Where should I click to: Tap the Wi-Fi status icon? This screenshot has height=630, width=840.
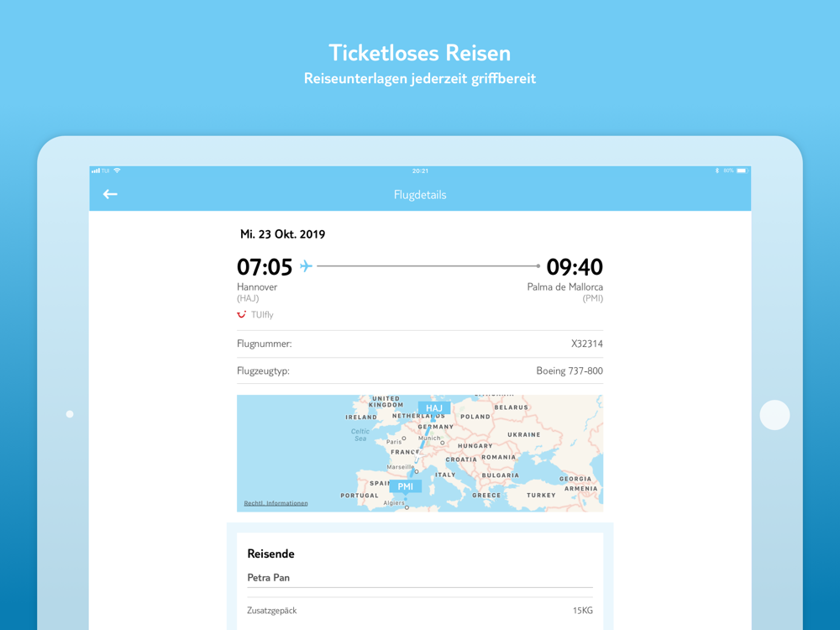pyautogui.click(x=117, y=171)
